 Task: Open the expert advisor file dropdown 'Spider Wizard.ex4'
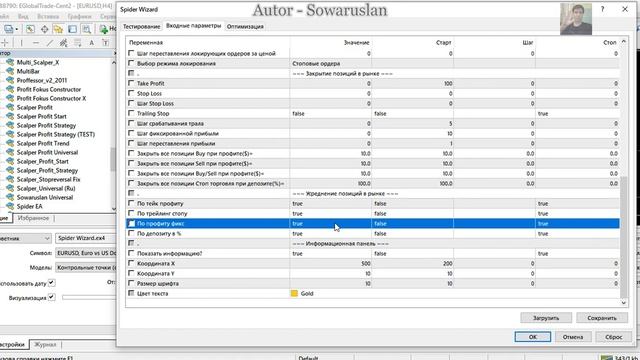pos(86,238)
